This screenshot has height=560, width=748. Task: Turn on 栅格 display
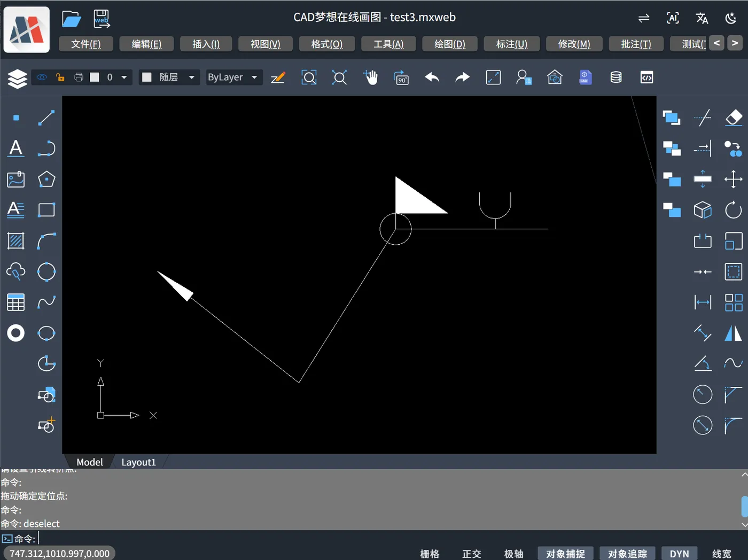coord(430,554)
